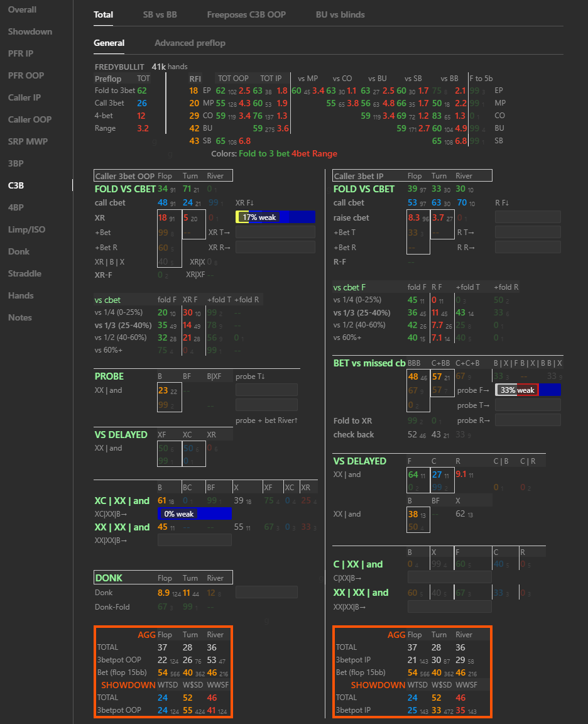The height and width of the screenshot is (724, 588).
Task: Go to Caller IP section
Action: coord(24,97)
